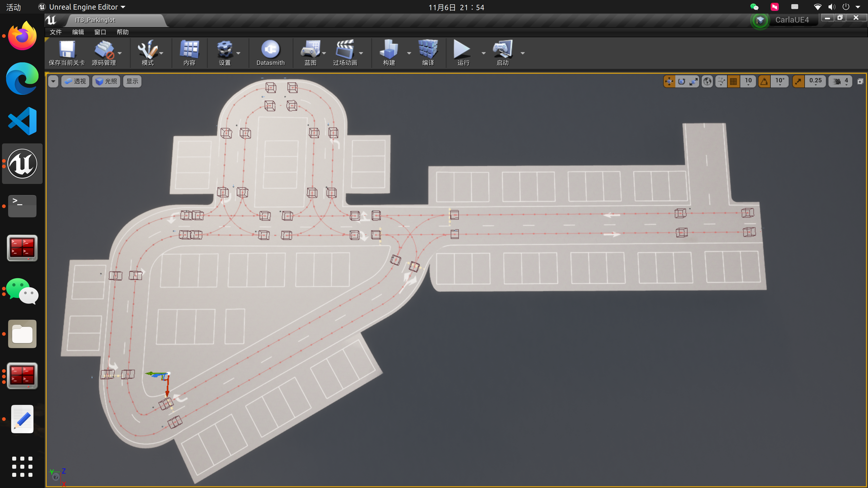Open the 文件 menu
The width and height of the screenshot is (868, 488).
point(56,32)
